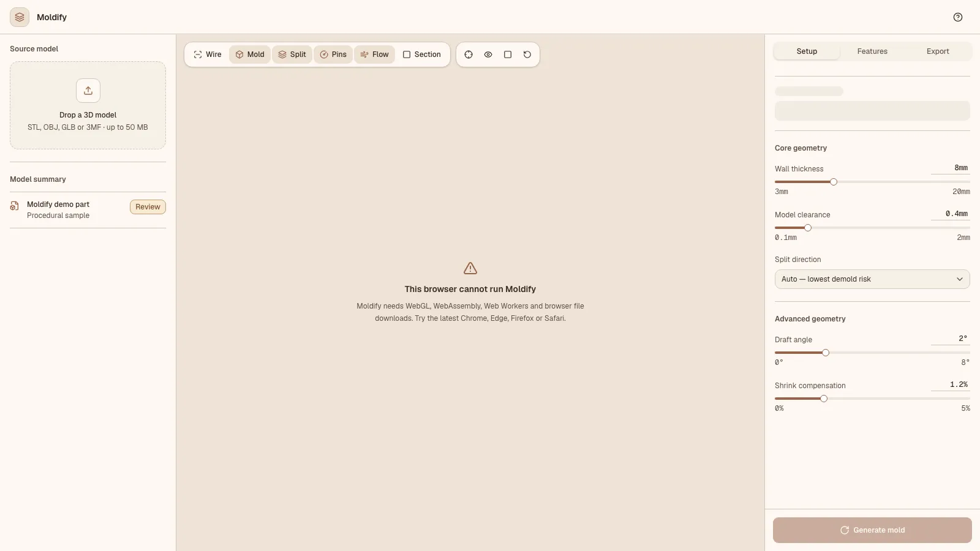Click the Model summary heading
Screen dimensions: 980x551
[38, 179]
